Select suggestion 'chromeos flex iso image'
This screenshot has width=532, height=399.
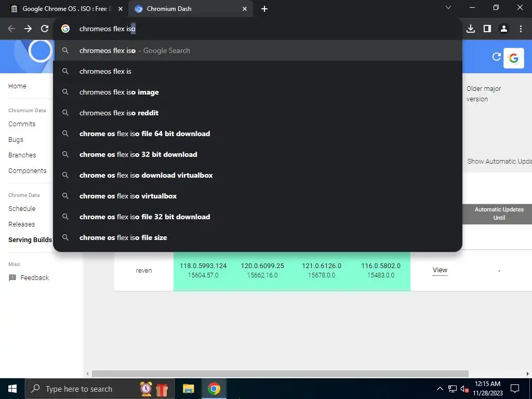pos(258,92)
